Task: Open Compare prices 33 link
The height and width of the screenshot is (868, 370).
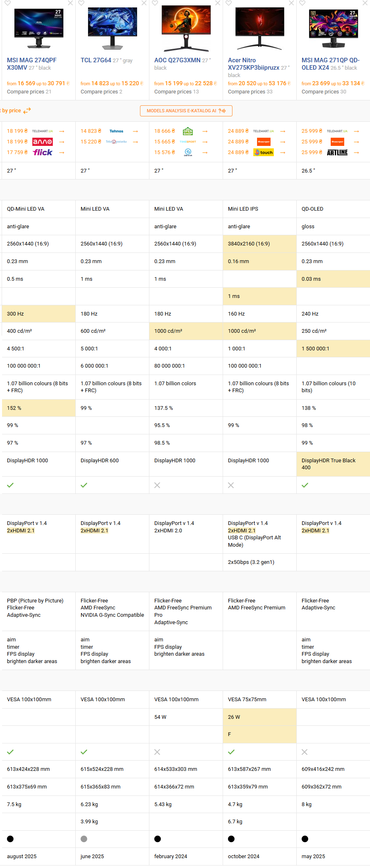Action: pos(250,92)
